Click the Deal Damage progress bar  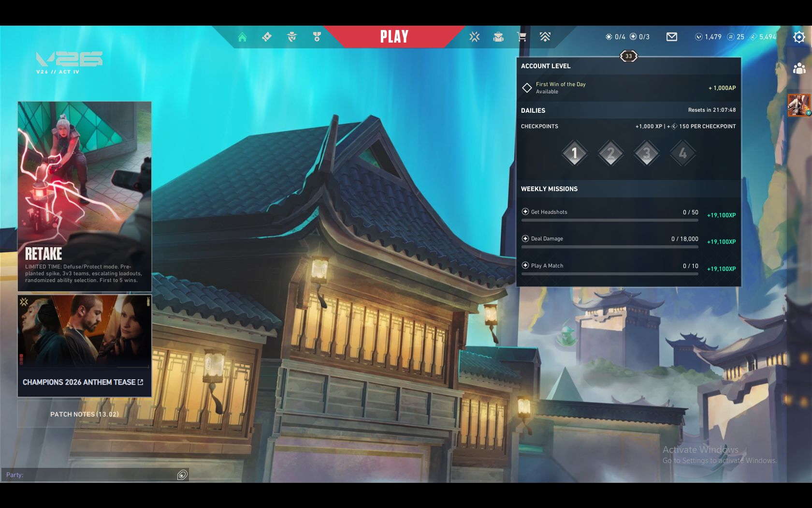(x=610, y=247)
